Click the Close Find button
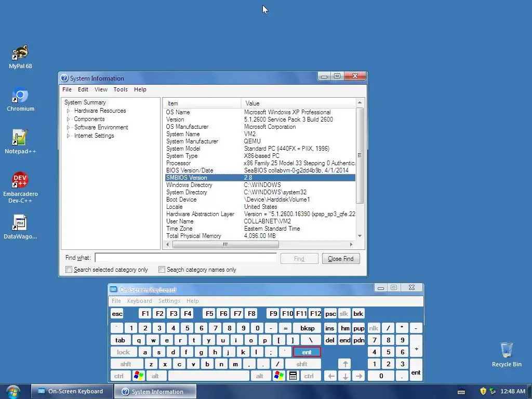Screen dimensions: 532x399 [341, 259]
